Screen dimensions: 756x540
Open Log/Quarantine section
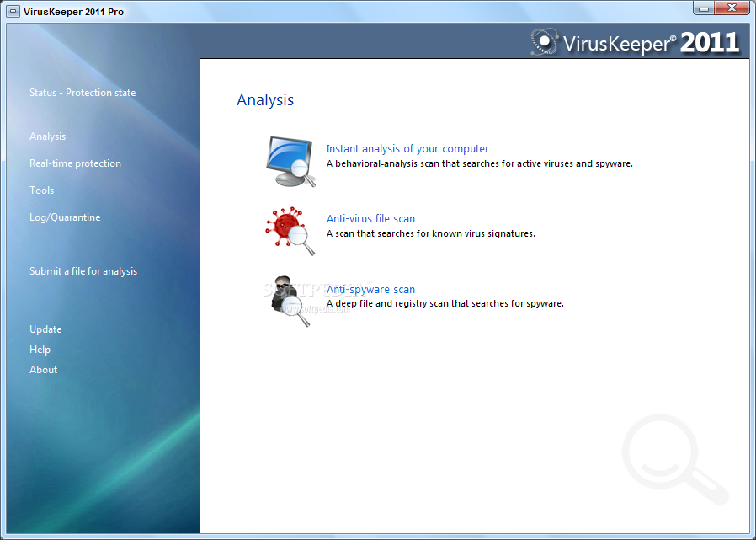pos(65,217)
